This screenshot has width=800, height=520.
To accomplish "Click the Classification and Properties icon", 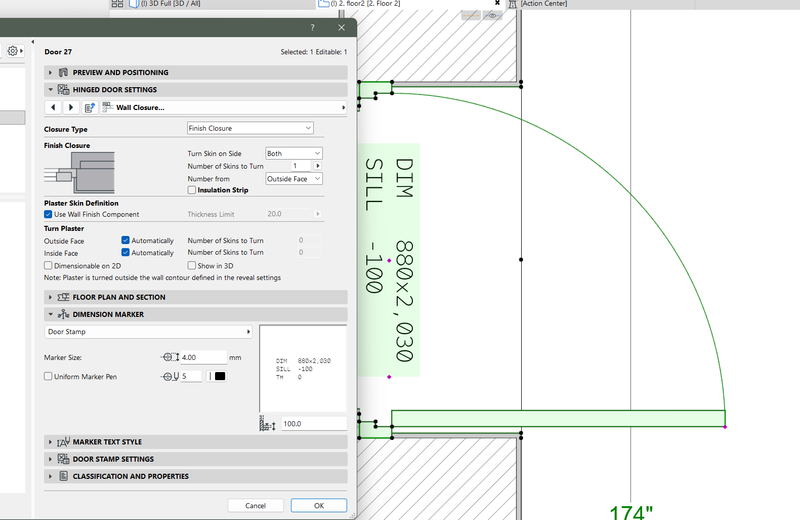I will point(63,476).
